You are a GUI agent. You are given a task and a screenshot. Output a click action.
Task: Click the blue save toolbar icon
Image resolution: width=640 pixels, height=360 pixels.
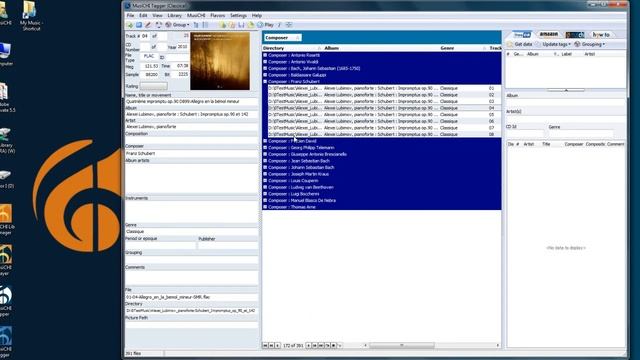pos(139,25)
